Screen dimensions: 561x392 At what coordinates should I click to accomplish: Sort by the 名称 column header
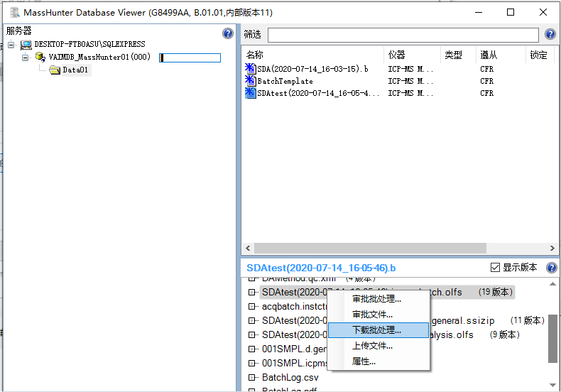[313, 55]
